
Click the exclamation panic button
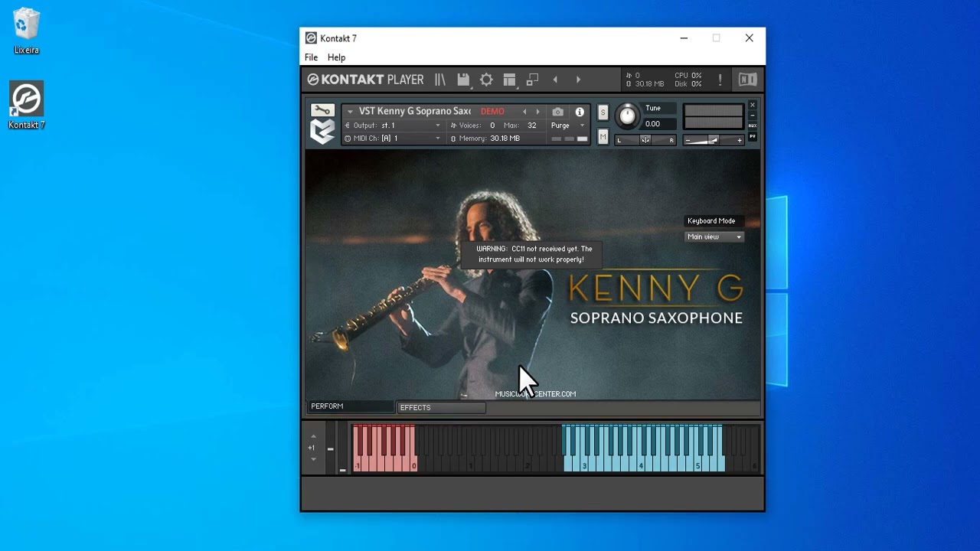pos(720,80)
